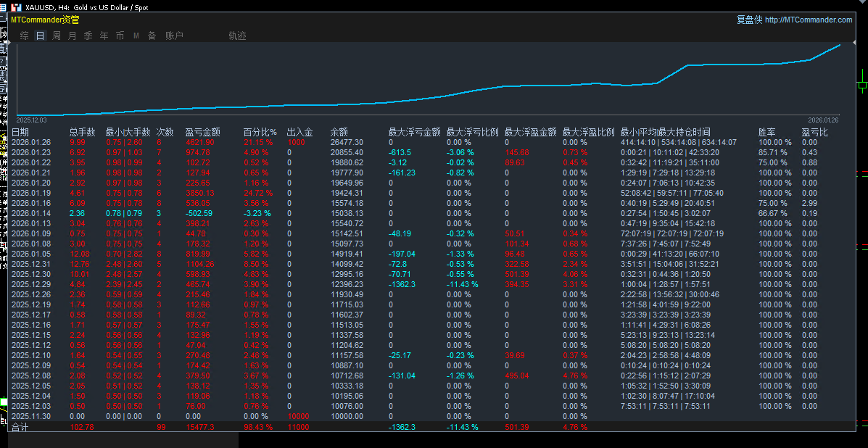868x448 pixels.
Task: Click the 百分比% column header
Action: [x=260, y=132]
